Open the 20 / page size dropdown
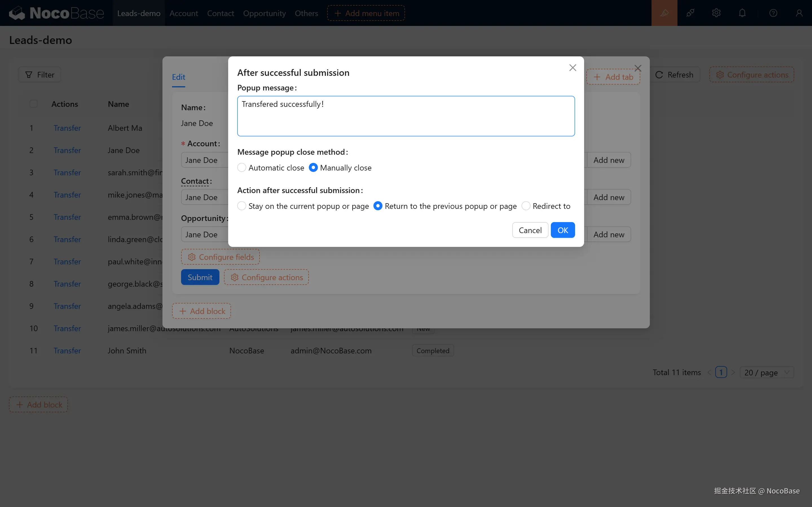Screen dimensions: 812x507 [x=767, y=372]
